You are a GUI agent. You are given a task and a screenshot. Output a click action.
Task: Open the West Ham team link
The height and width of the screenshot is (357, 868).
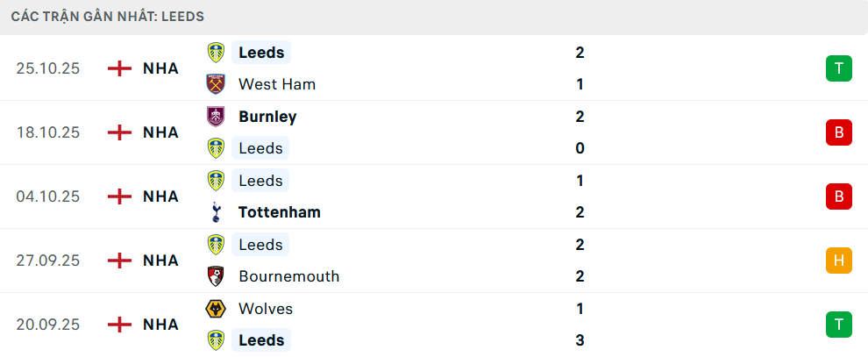[276, 84]
